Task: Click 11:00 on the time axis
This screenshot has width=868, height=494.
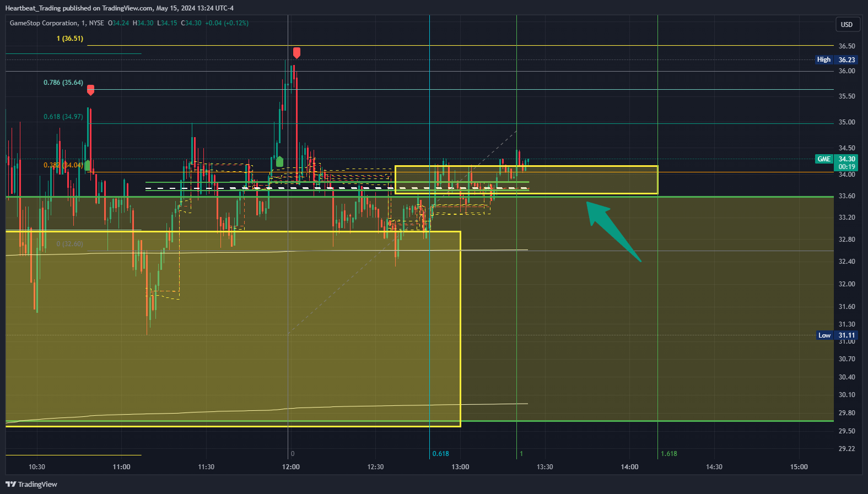Action: [x=121, y=467]
